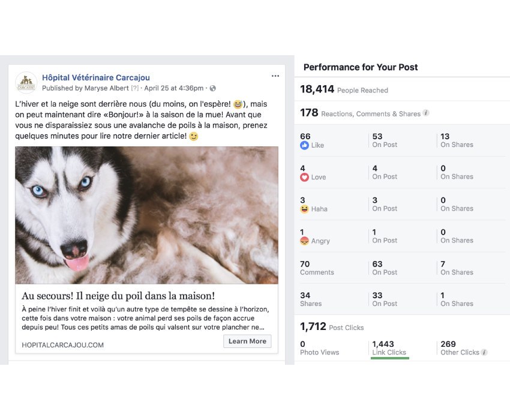Click the HOPITALCARCAJOU.COM domain link

click(x=63, y=345)
